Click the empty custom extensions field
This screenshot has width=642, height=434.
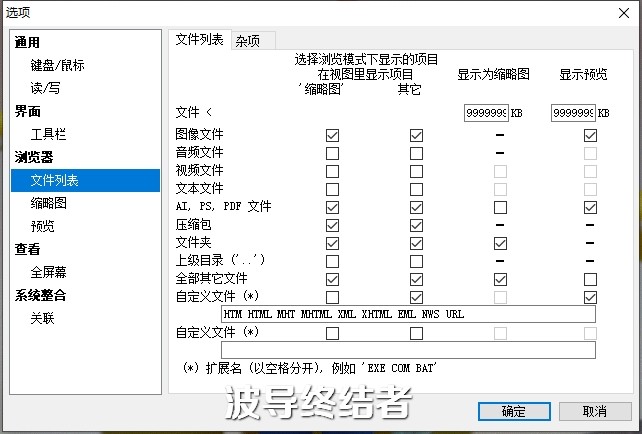coord(409,350)
